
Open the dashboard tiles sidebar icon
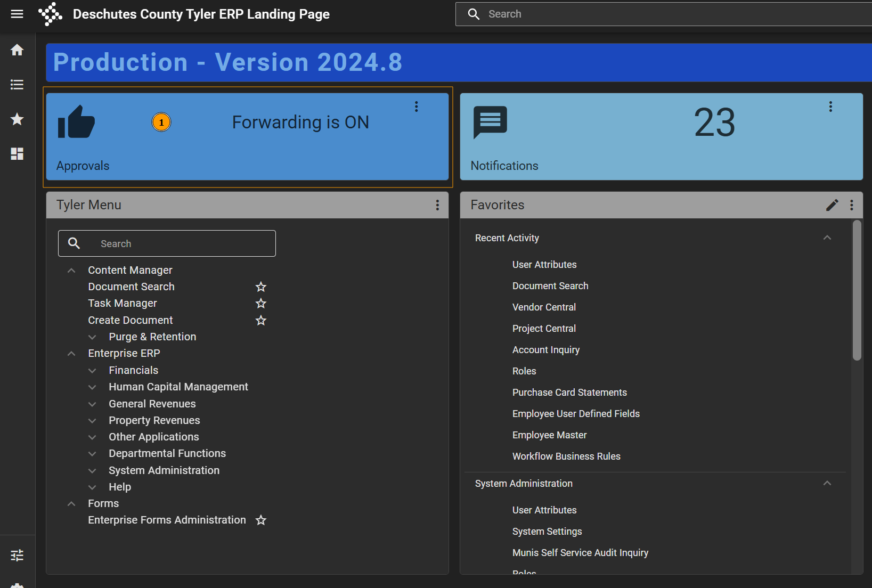17,154
